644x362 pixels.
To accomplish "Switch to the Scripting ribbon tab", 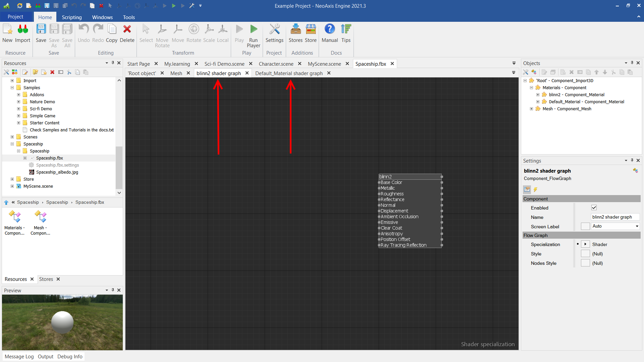I will click(71, 17).
